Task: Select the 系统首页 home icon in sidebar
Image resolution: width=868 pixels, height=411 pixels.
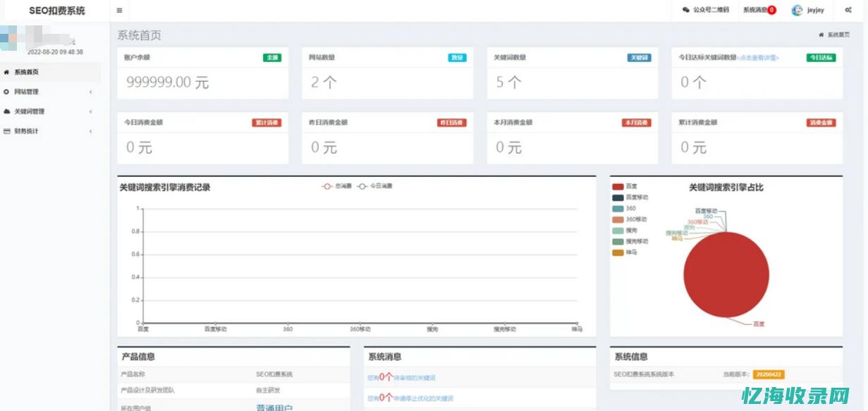Action: tap(7, 71)
